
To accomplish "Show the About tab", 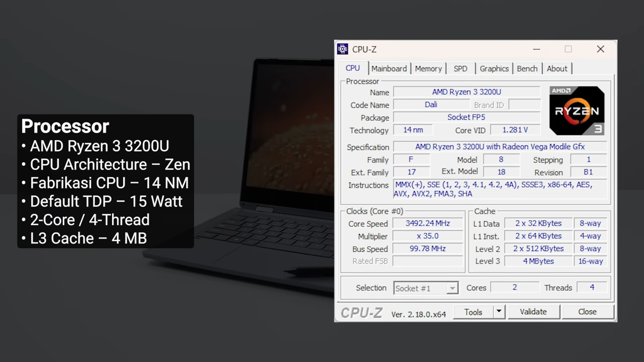I will click(556, 69).
